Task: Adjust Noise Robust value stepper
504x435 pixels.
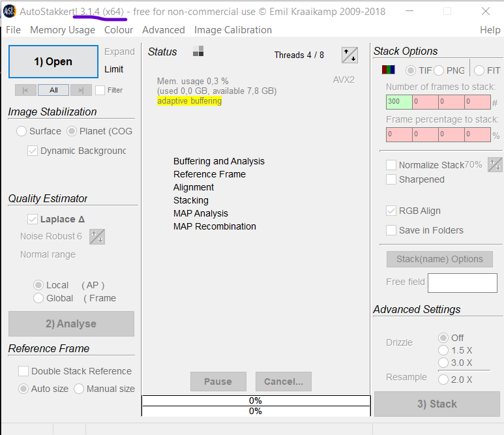Action: click(97, 237)
